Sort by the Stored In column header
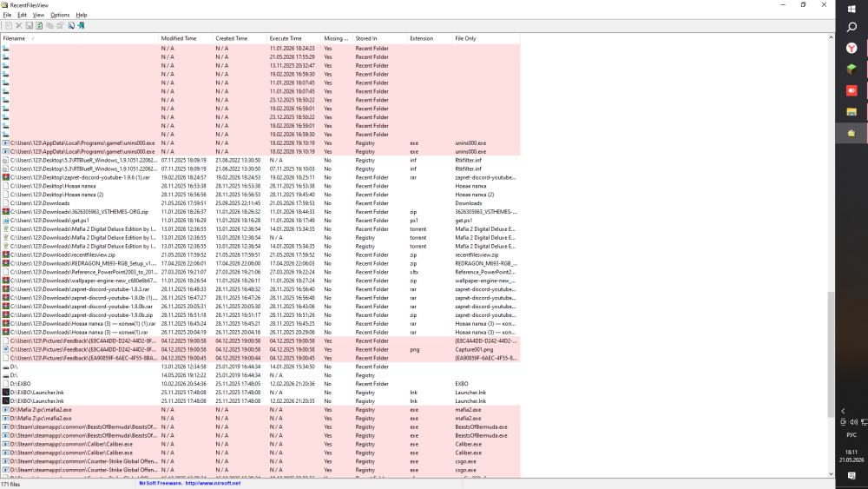The width and height of the screenshot is (868, 489). (x=379, y=39)
